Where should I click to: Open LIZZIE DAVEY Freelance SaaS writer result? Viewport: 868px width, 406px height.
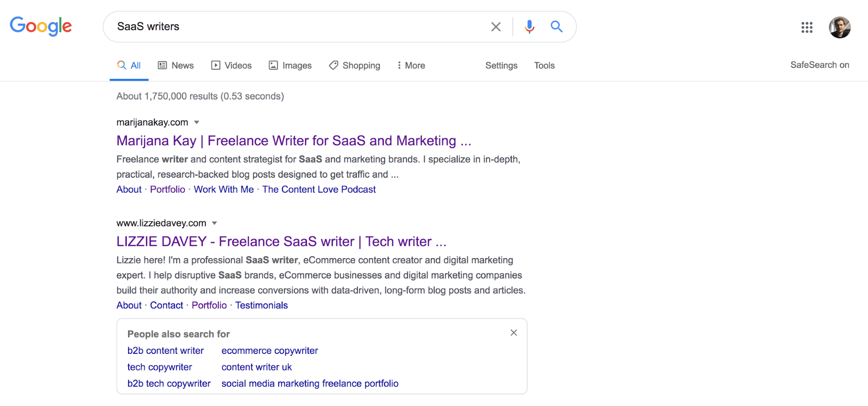point(281,242)
